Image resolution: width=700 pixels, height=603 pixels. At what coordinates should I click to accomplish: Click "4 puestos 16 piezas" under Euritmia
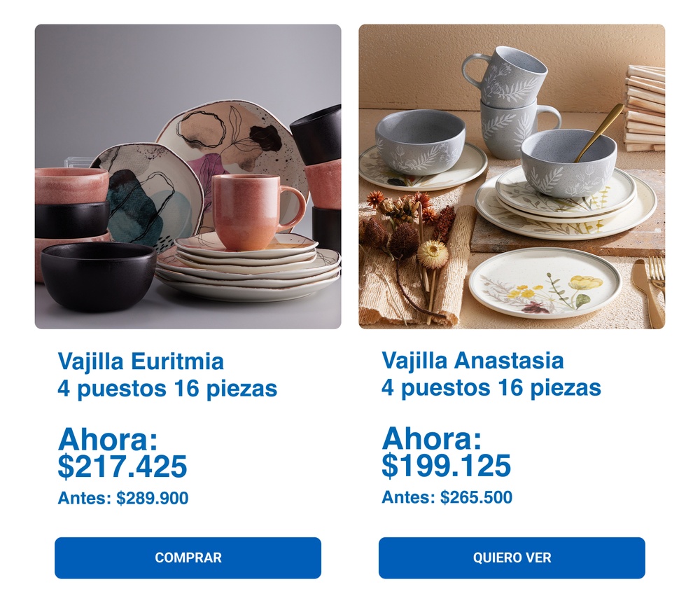click(x=167, y=389)
